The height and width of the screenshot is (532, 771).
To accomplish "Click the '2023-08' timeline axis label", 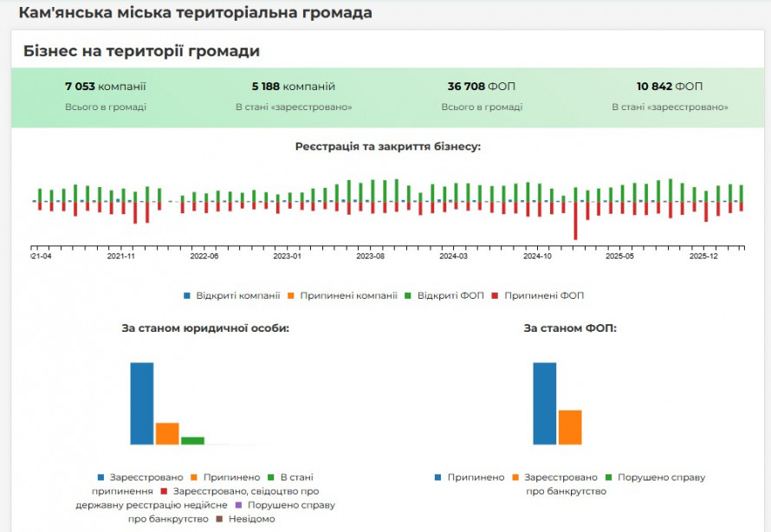I will [370, 256].
